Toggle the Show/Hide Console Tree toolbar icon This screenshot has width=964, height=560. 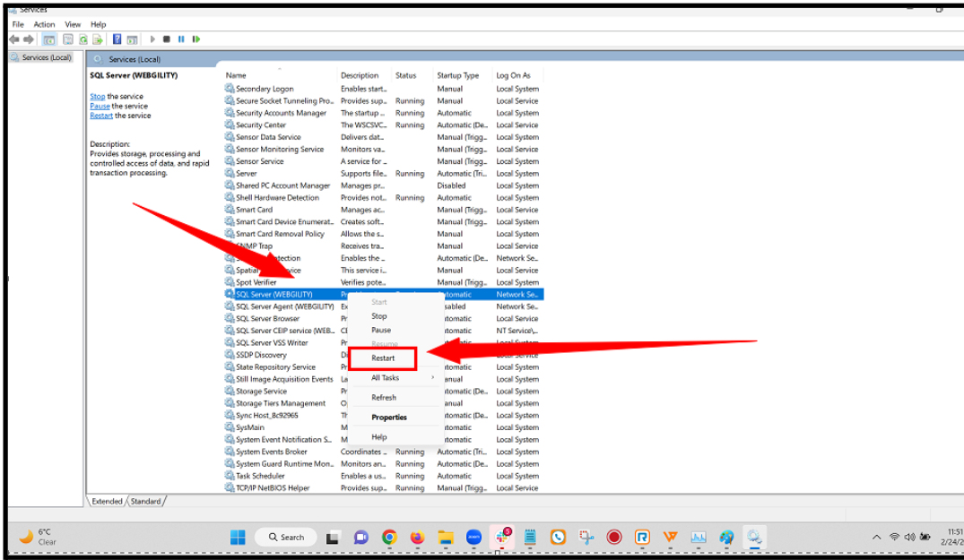(49, 39)
